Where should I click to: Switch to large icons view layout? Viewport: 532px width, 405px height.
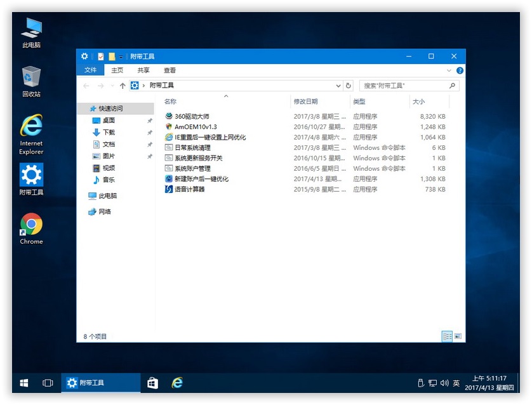coord(458,336)
